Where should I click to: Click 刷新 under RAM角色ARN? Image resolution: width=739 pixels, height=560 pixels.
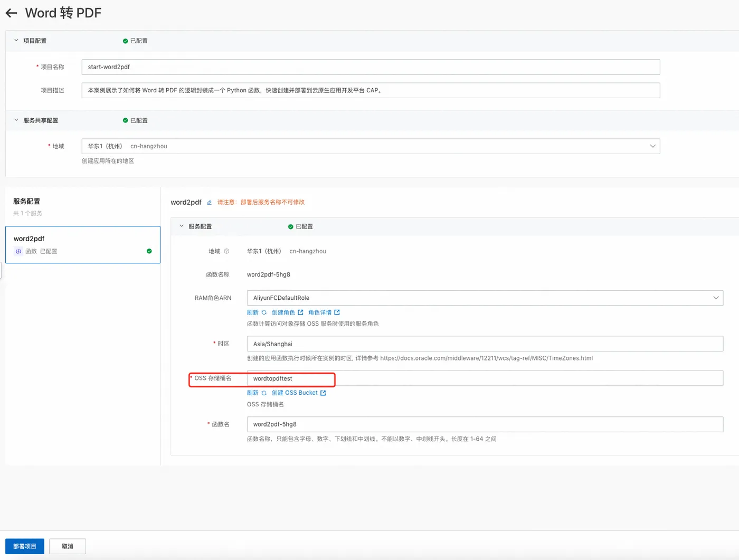[253, 312]
